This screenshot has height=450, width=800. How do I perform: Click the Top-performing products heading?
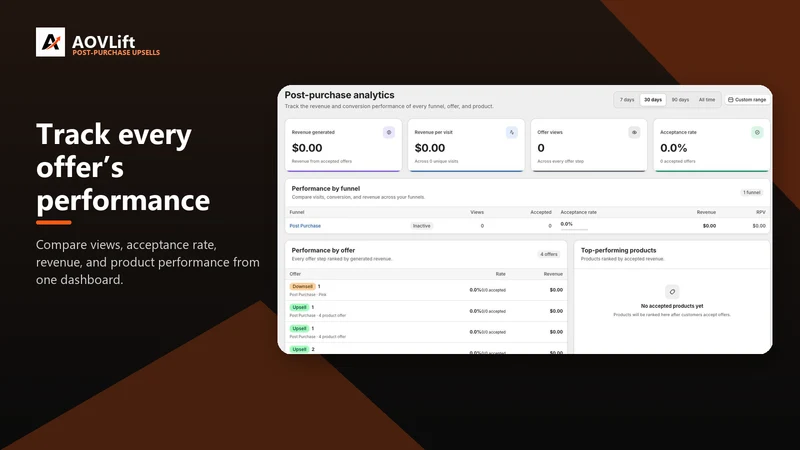point(618,251)
